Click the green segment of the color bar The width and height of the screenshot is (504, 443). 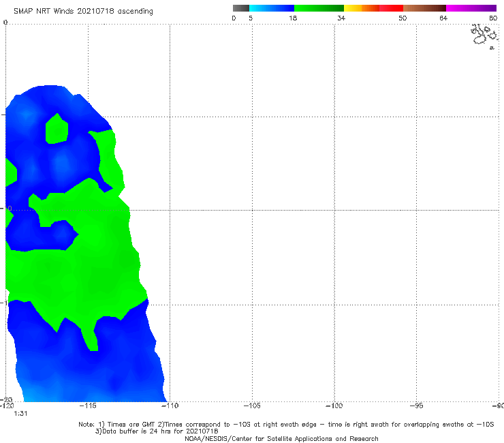(319, 8)
